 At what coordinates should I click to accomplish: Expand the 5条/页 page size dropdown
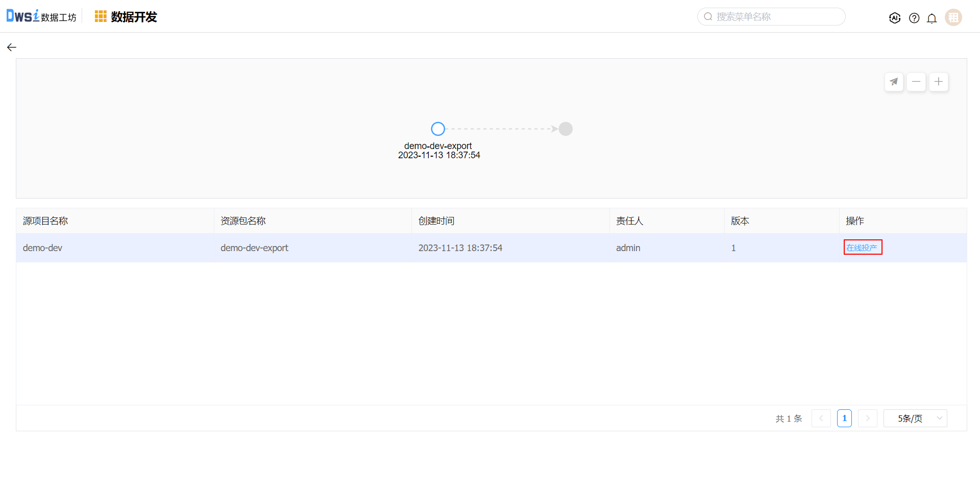click(x=915, y=419)
